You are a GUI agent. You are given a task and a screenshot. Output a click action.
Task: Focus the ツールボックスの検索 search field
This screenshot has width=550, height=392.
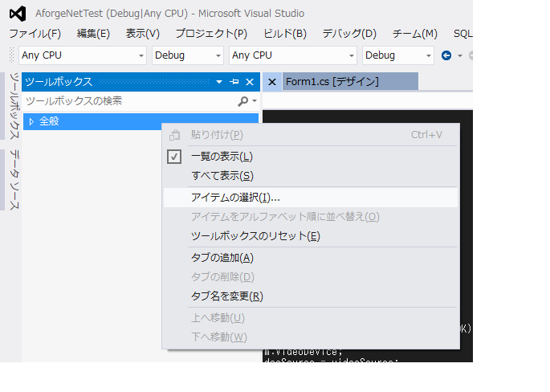(130, 101)
